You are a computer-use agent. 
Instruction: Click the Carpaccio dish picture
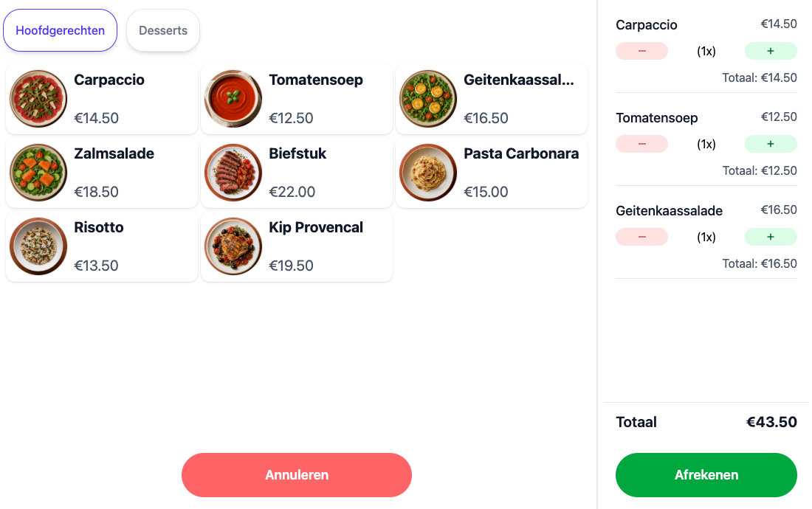38,99
